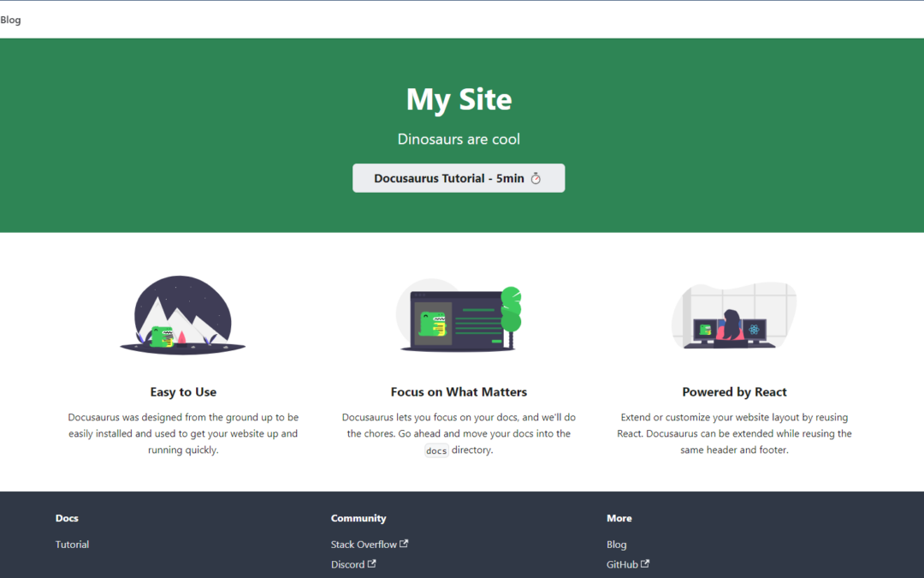Open the Tutorial link in the footer
Screen dimensions: 924x578
click(x=72, y=545)
